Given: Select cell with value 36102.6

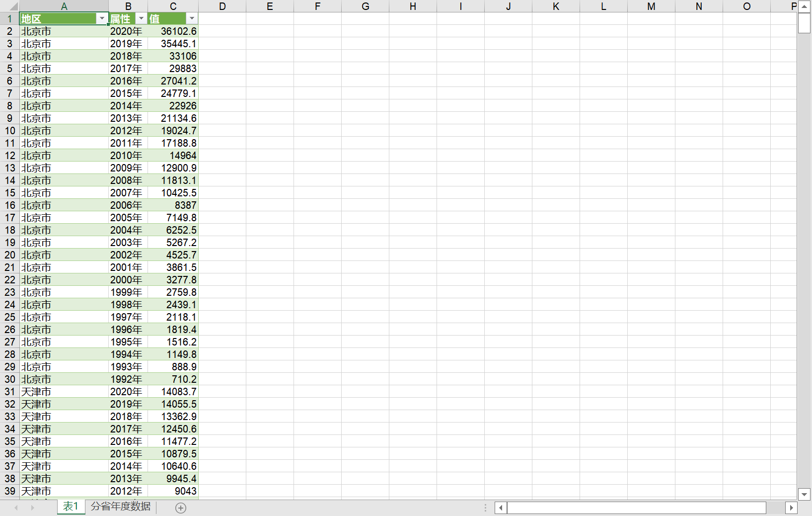Looking at the screenshot, I should [173, 31].
